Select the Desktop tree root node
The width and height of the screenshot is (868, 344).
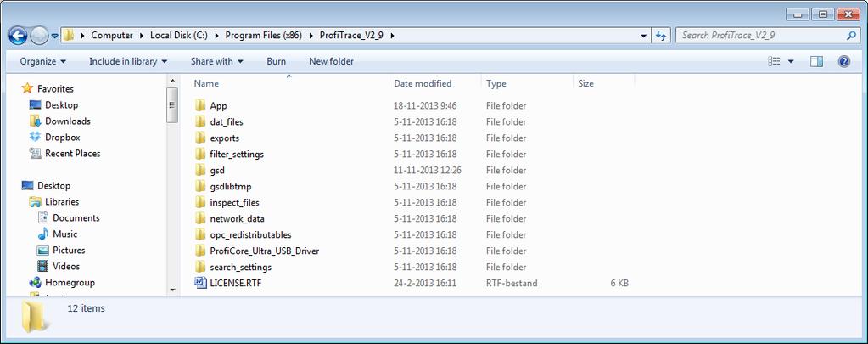pos(53,185)
